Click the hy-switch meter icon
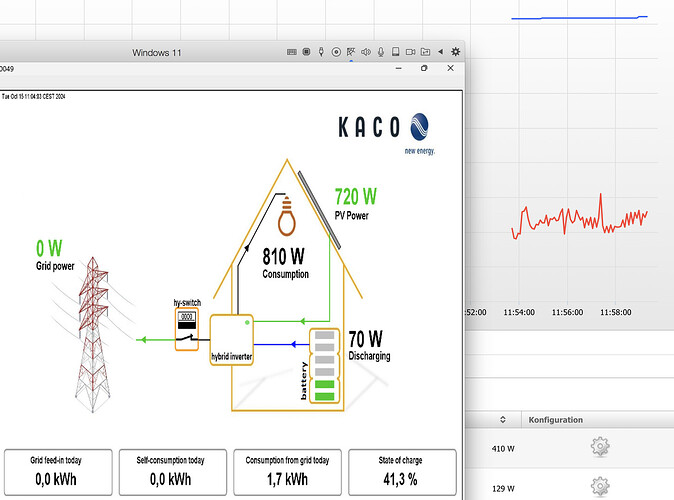Screen dimensions: 674x500 [x=187, y=329]
